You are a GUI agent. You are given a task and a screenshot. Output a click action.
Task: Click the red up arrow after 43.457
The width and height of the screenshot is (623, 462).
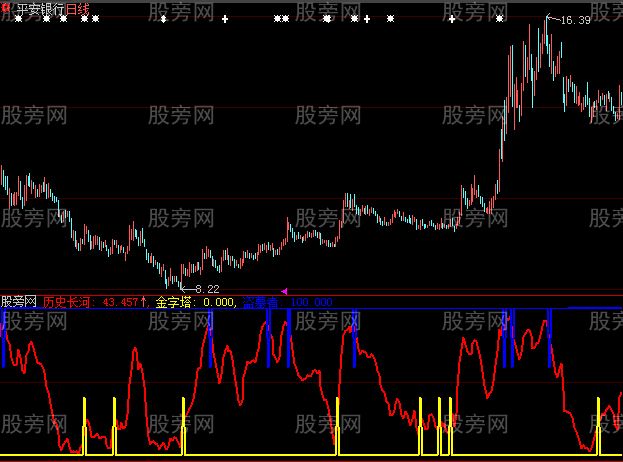pos(145,301)
